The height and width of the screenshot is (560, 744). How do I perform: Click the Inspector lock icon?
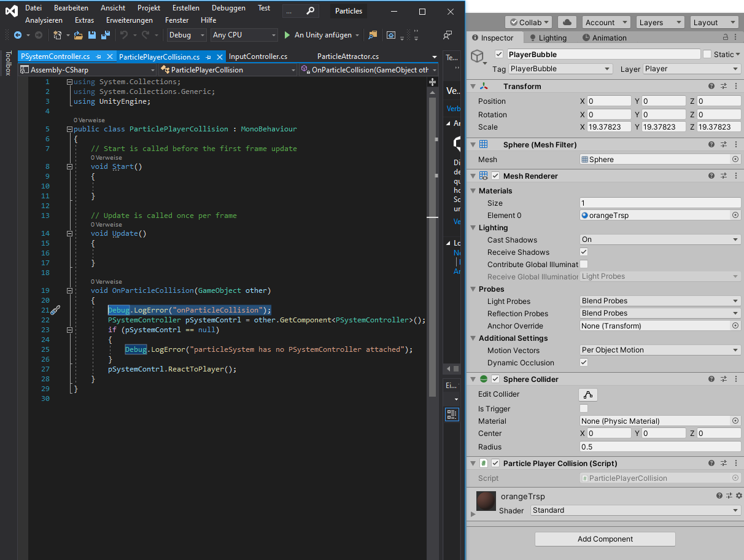(x=726, y=37)
